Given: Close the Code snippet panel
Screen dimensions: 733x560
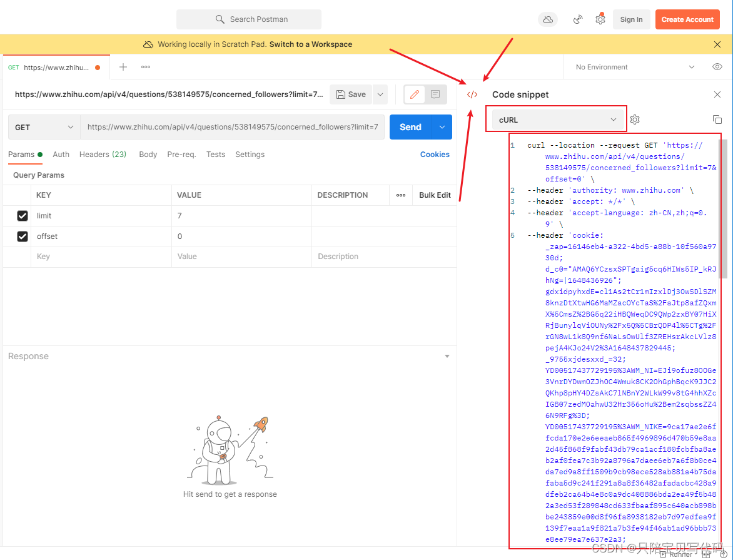Looking at the screenshot, I should point(717,94).
